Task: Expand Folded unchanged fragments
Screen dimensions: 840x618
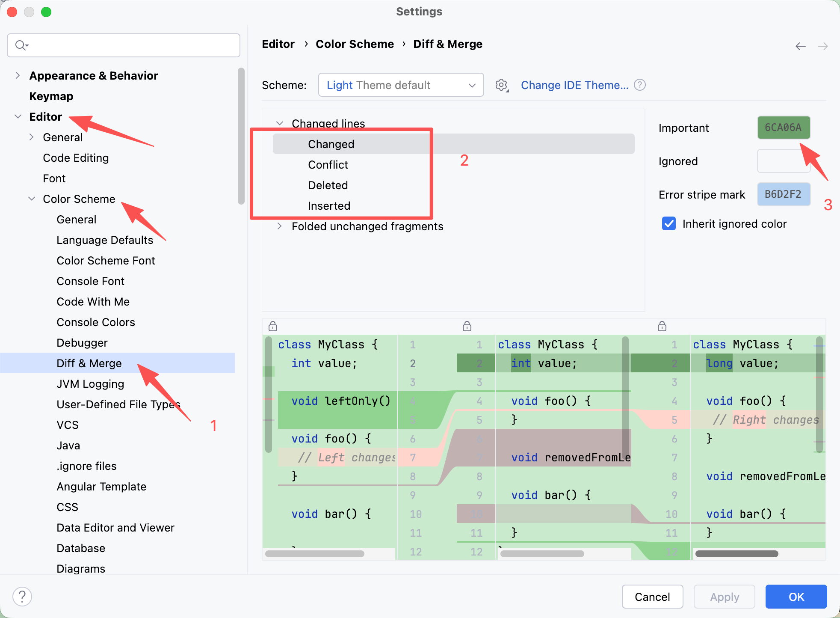Action: (x=279, y=226)
